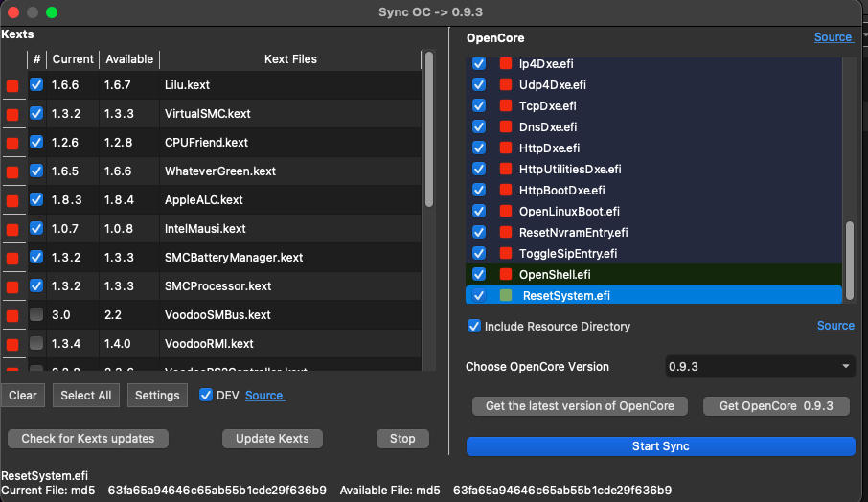Click red status indicator for IntelMausi.kext
Image resolution: width=868 pixels, height=502 pixels.
click(12, 230)
